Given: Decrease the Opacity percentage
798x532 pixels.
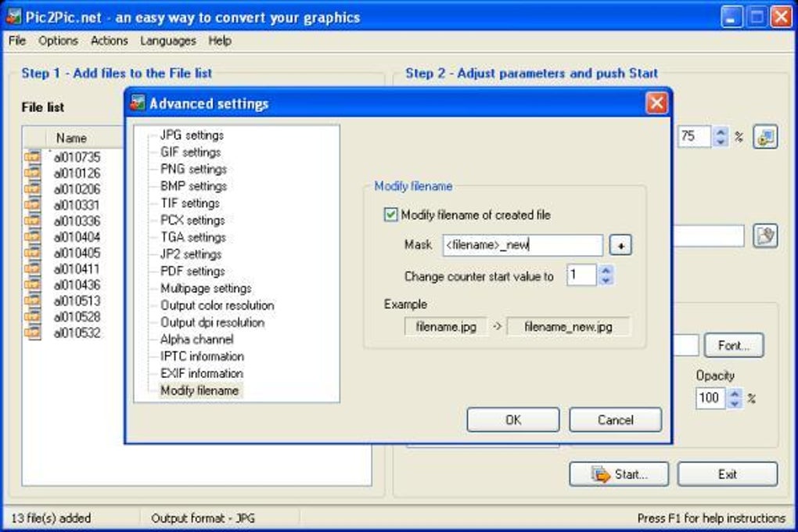Looking at the screenshot, I should 735,403.
